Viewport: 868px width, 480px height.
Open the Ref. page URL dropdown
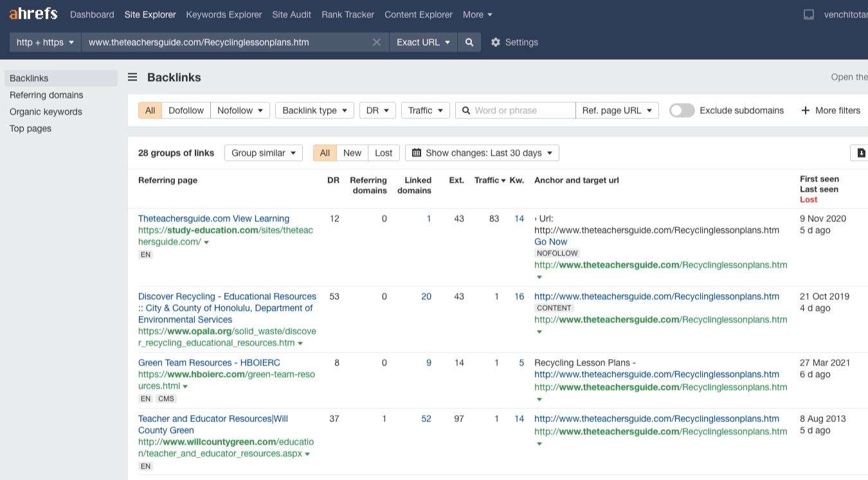[x=617, y=111]
